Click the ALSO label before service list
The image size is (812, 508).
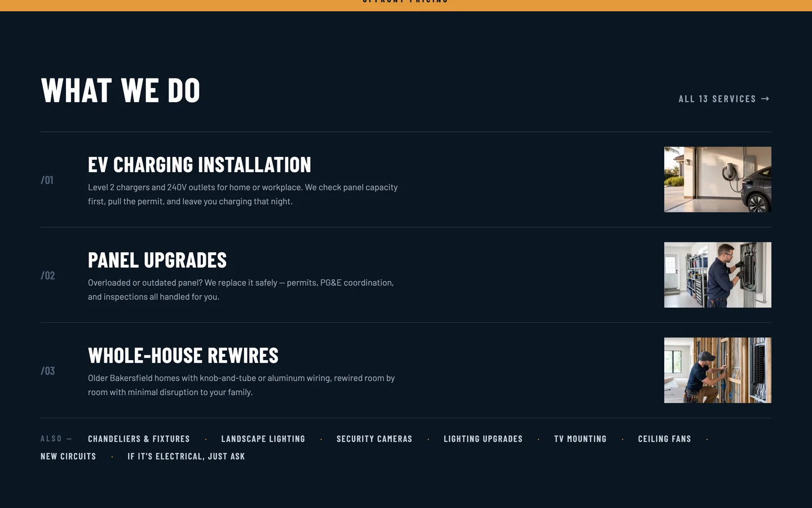point(56,439)
